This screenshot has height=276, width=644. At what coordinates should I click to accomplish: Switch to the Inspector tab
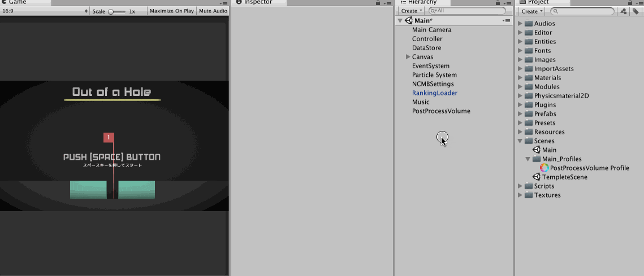point(259,3)
